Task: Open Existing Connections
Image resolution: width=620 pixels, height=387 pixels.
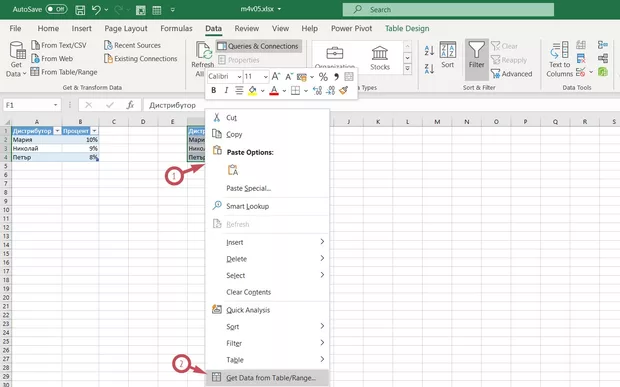Action: pyautogui.click(x=140, y=59)
